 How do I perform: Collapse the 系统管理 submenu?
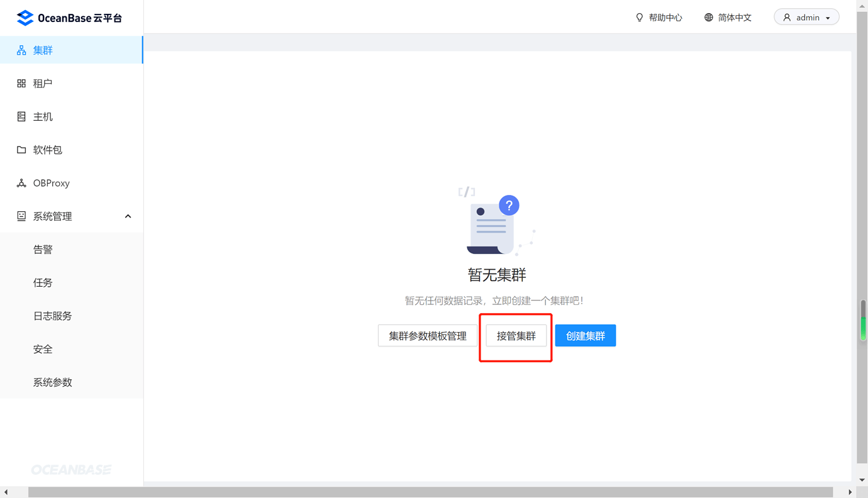(x=128, y=216)
